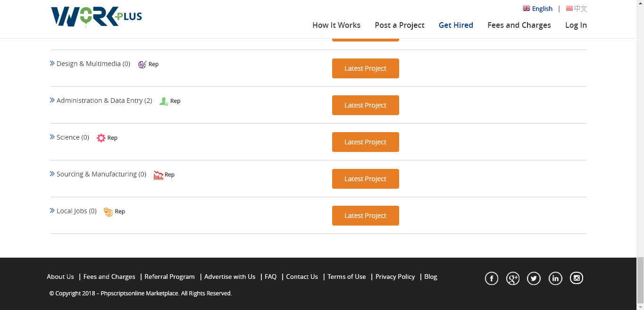Switch language to English
This screenshot has width=644, height=310.
(x=542, y=8)
